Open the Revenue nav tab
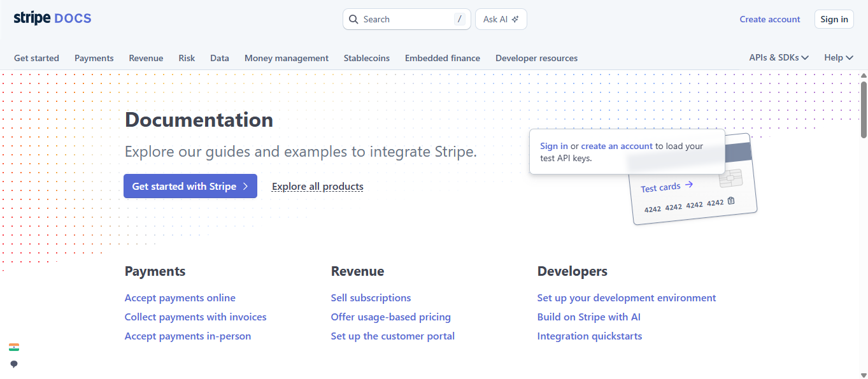 click(x=146, y=58)
